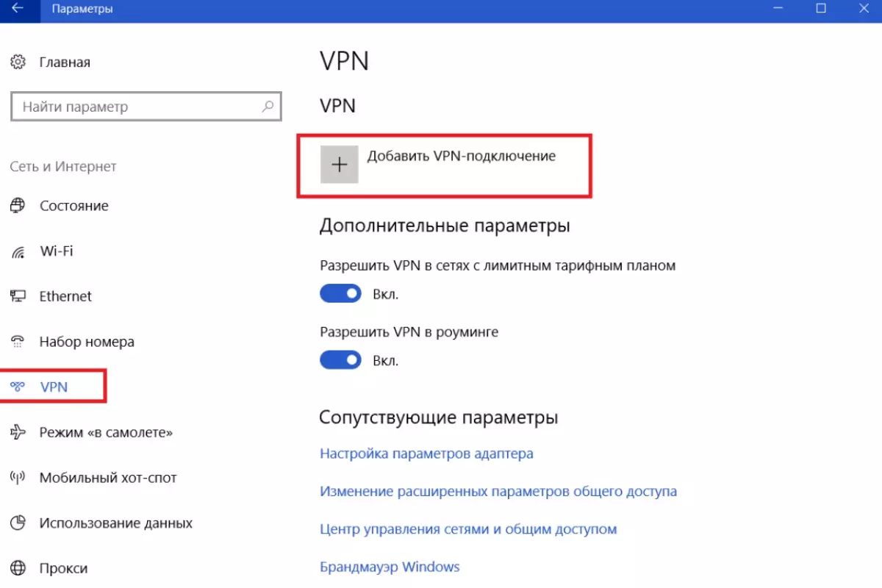Go back using the arrow in the title bar

pyautogui.click(x=18, y=9)
